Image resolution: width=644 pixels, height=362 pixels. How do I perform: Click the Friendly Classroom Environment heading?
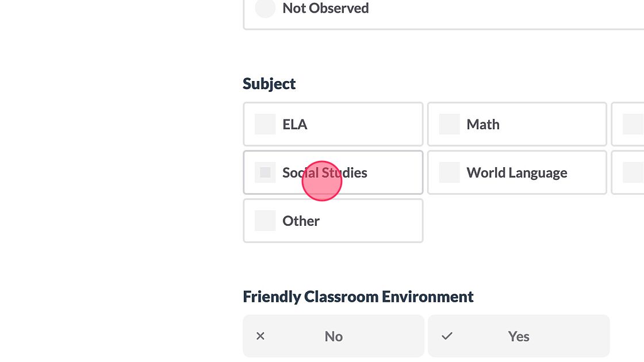point(358,296)
